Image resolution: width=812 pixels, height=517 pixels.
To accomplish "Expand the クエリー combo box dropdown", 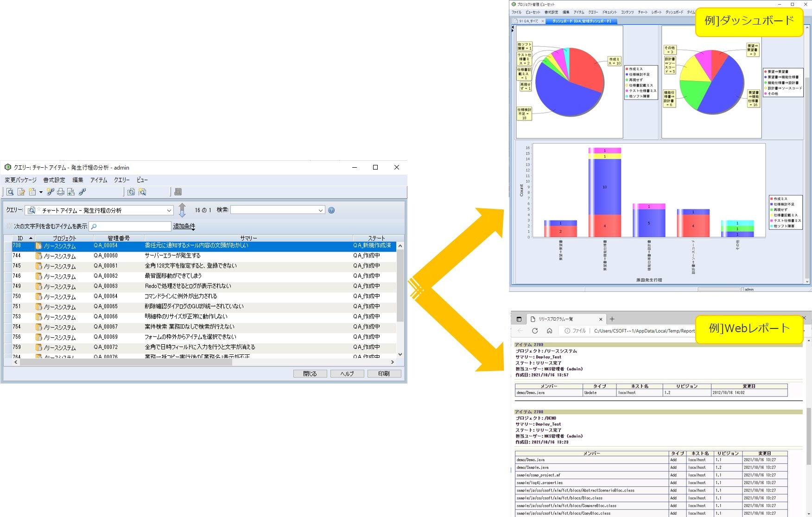I will tap(169, 210).
